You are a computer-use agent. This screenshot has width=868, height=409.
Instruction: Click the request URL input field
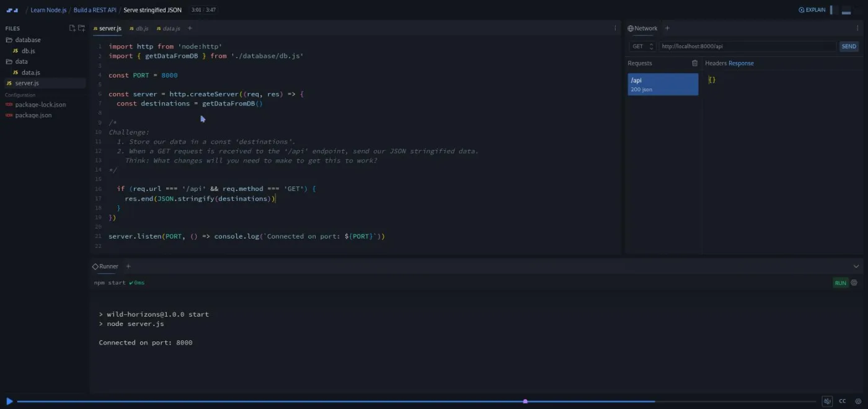[x=748, y=46]
